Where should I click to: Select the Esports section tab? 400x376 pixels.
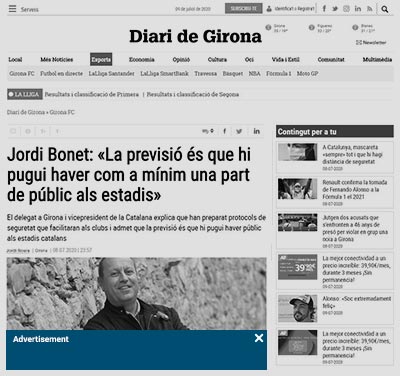101,60
